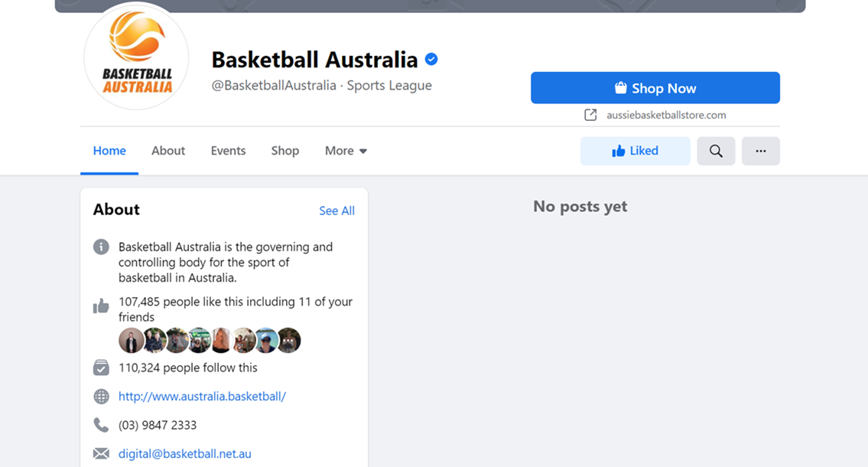Viewport: 868px width, 467px height.
Task: Click the first friend avatar under the likes count
Action: [131, 340]
